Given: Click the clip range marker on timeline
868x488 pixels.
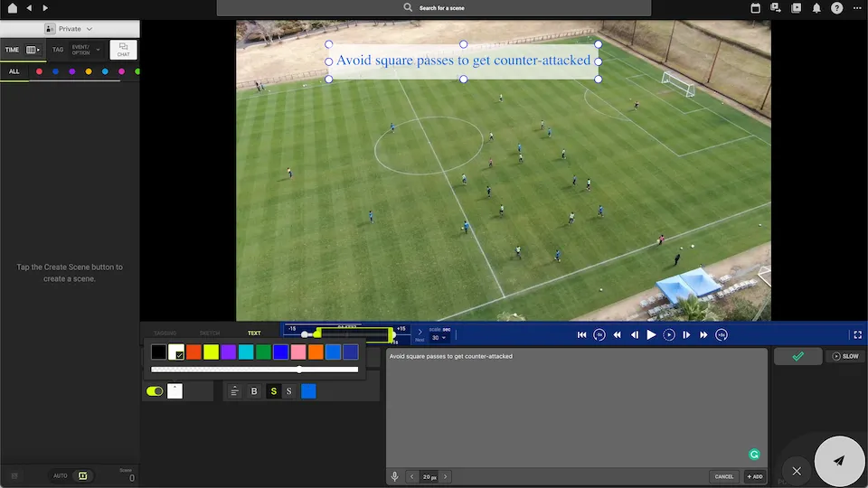Looking at the screenshot, I should [x=354, y=334].
